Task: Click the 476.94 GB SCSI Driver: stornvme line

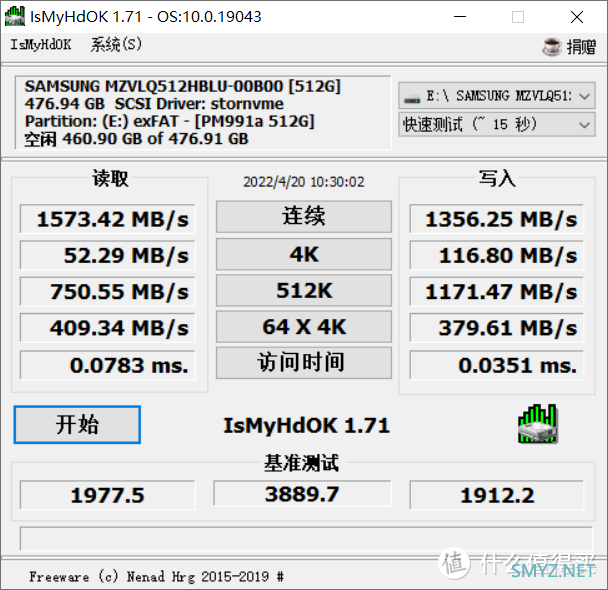Action: [x=154, y=104]
